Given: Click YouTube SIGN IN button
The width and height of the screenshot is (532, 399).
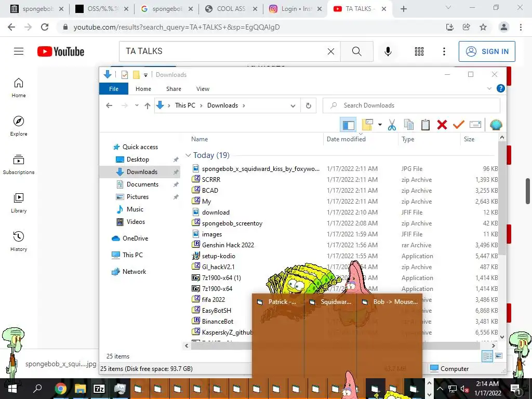Looking at the screenshot, I should pyautogui.click(x=487, y=51).
